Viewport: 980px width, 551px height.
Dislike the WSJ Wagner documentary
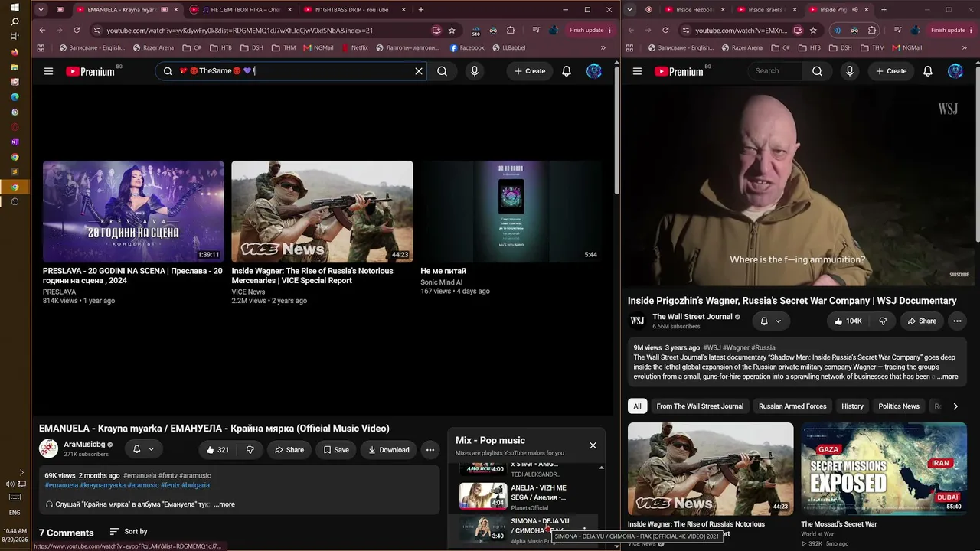click(x=883, y=321)
